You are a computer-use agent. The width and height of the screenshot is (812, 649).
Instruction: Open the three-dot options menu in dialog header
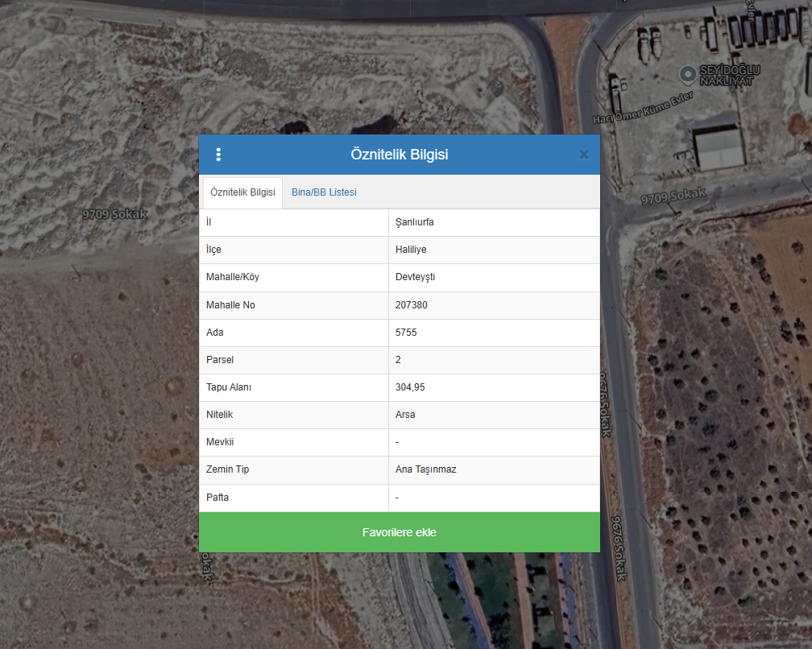pos(218,155)
